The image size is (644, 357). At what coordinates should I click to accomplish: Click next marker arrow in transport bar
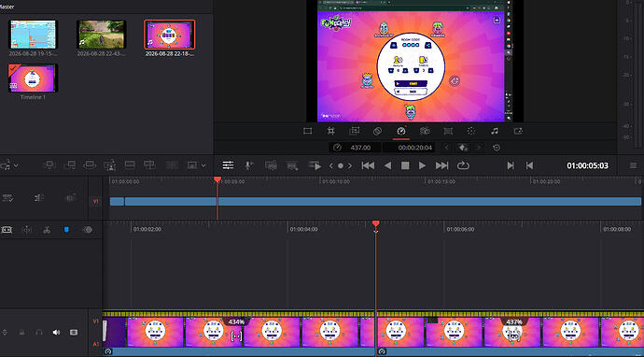click(350, 165)
